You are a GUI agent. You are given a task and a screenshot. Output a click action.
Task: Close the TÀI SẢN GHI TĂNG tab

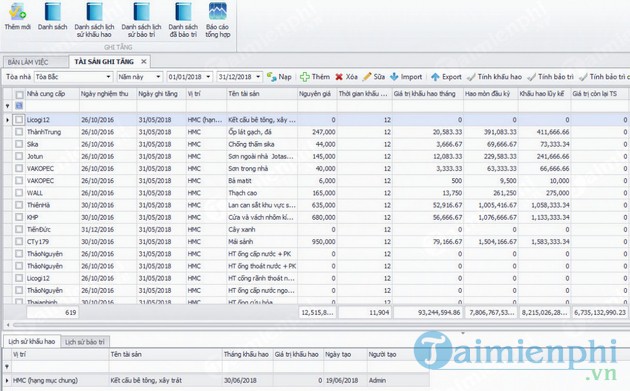pos(143,61)
